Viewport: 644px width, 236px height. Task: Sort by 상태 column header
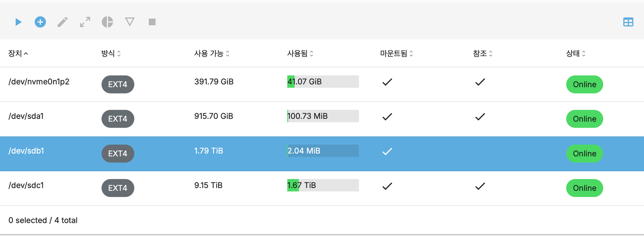576,54
